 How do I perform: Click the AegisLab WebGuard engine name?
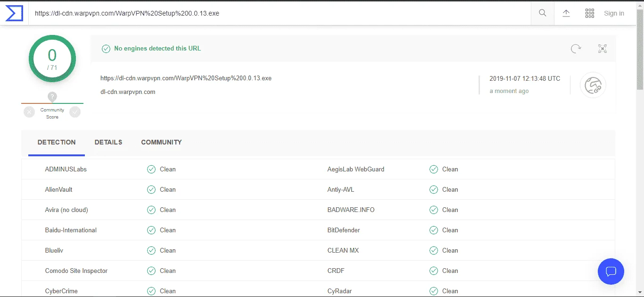[356, 169]
